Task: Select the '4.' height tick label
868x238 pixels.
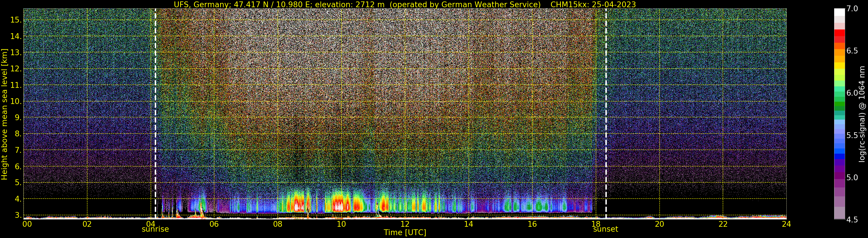Action: [x=18, y=199]
